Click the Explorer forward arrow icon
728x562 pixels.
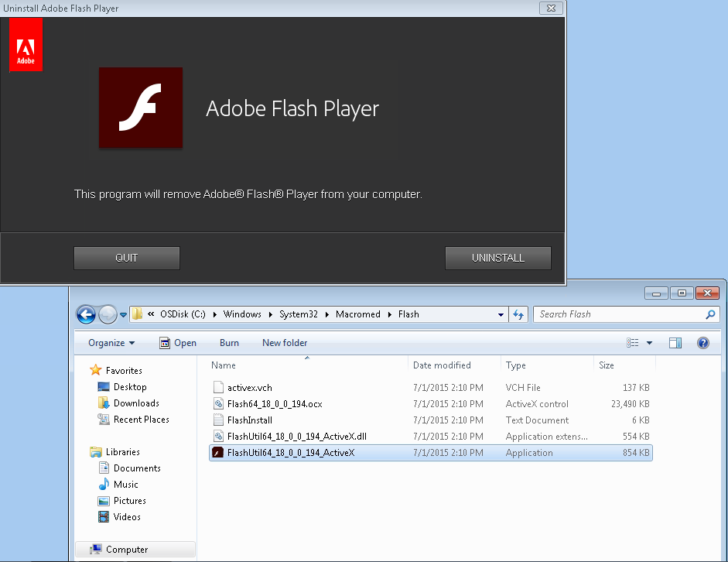point(108,314)
